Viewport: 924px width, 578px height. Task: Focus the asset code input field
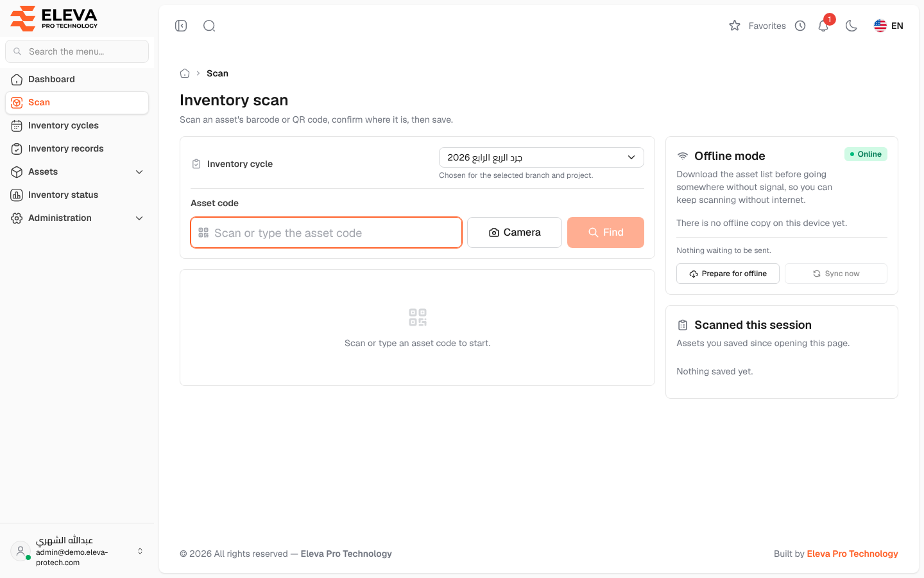tap(327, 232)
